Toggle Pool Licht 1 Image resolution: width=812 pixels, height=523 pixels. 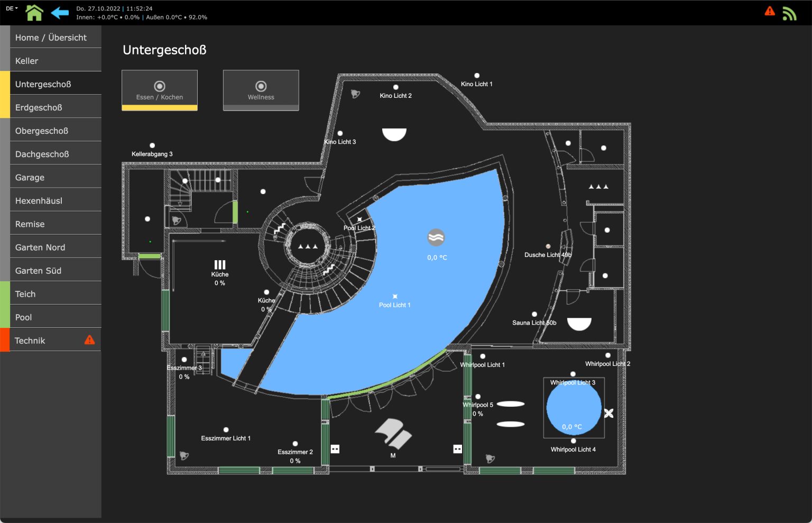[x=394, y=296]
